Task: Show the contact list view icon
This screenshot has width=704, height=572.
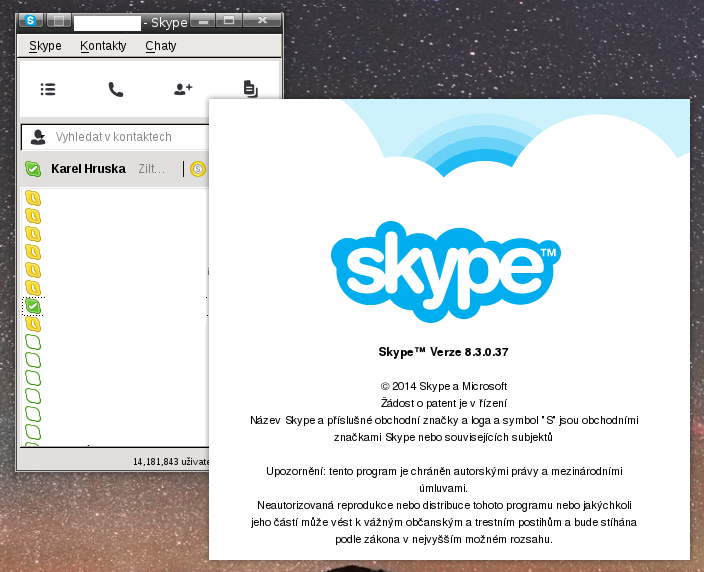Action: pos(48,89)
